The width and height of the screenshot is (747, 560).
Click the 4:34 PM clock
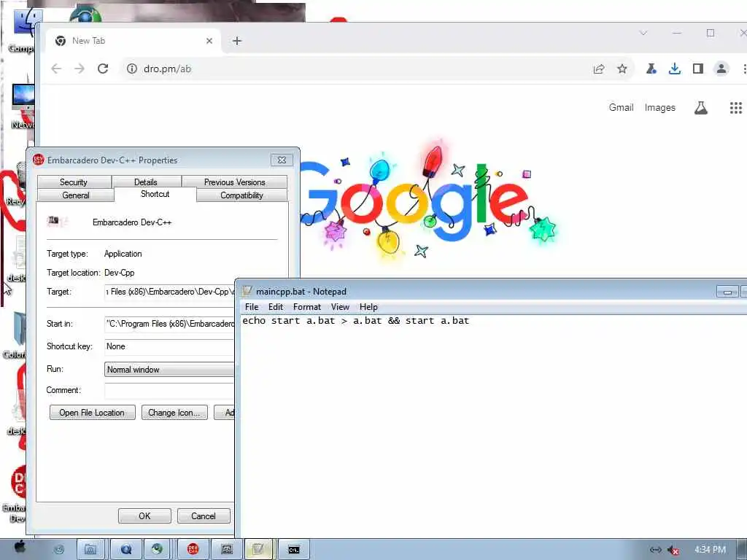click(x=710, y=550)
